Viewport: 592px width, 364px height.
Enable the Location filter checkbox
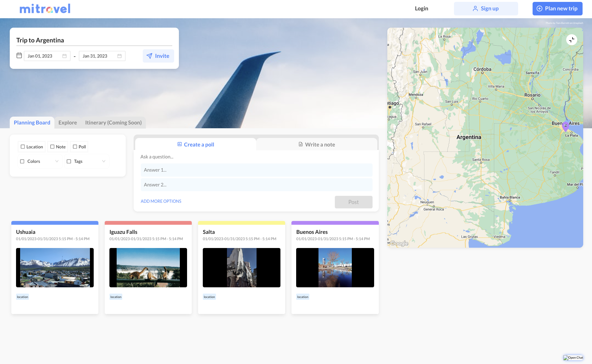click(x=23, y=147)
